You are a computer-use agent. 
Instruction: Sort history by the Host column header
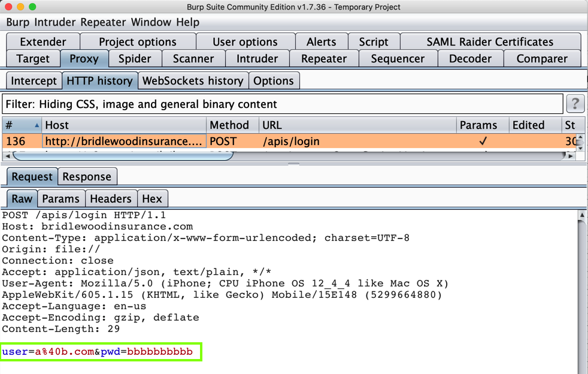pos(124,125)
